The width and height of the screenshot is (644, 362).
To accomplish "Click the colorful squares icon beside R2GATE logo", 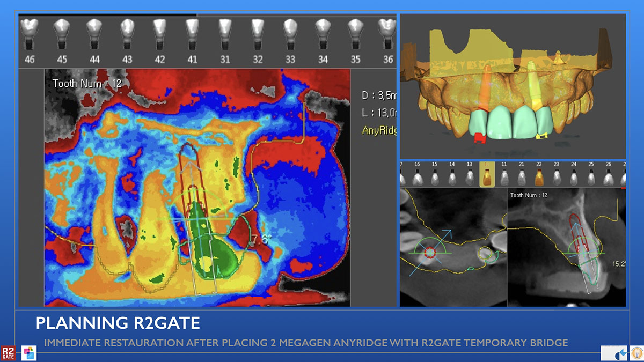I will pyautogui.click(x=29, y=352).
